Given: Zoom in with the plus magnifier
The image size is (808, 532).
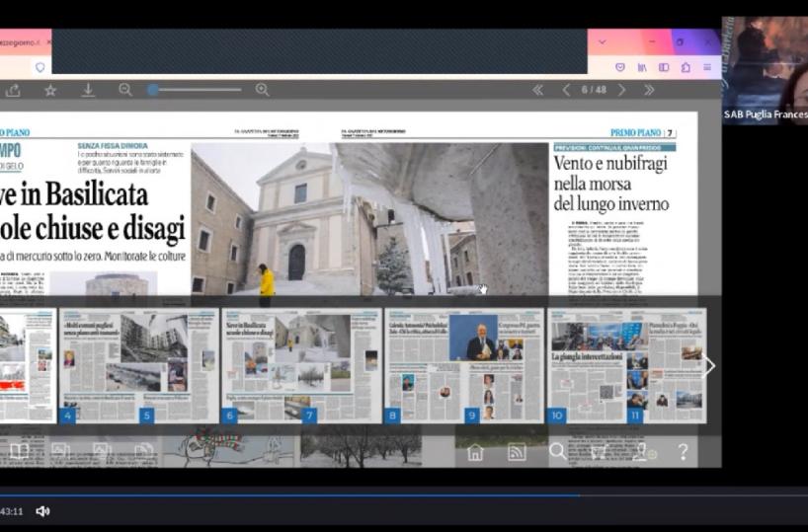Looking at the screenshot, I should pyautogui.click(x=263, y=90).
